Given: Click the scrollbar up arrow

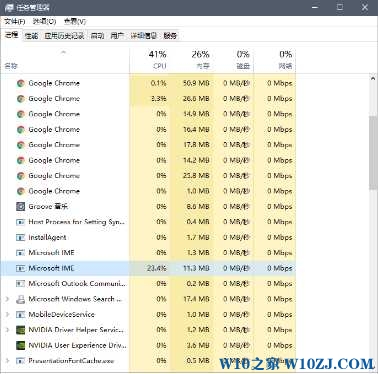Looking at the screenshot, I should (373, 78).
